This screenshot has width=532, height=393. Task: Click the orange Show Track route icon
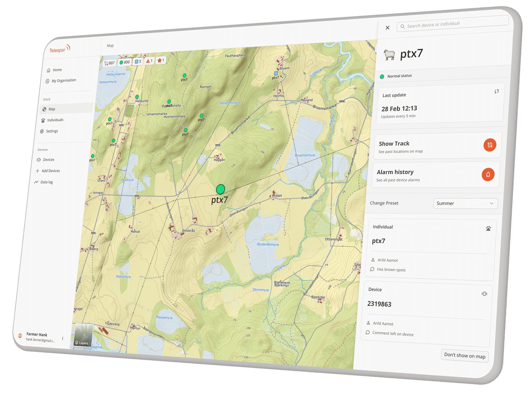tap(490, 145)
